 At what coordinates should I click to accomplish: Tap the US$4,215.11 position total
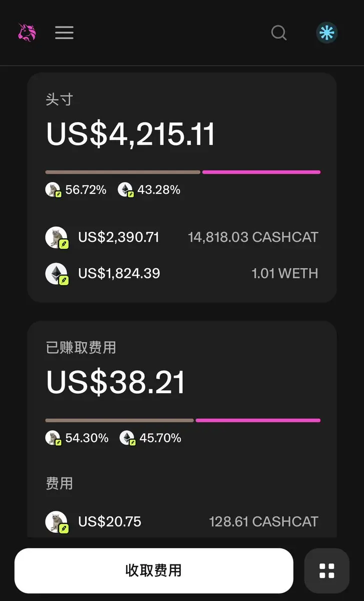point(131,134)
